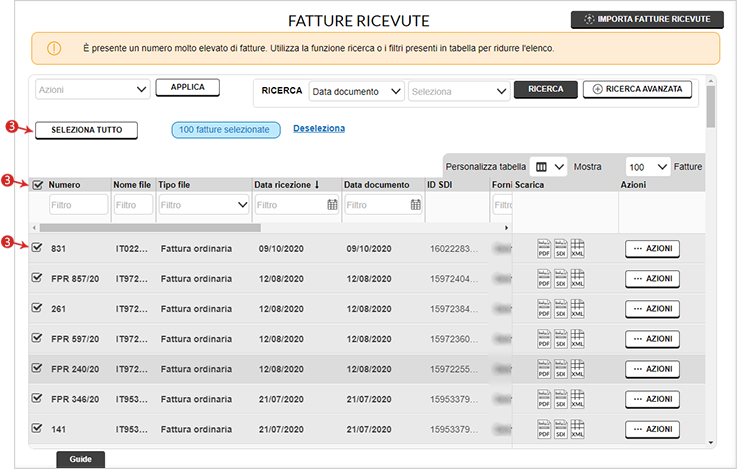Uncheck invoice 831 checkbox
The width and height of the screenshot is (740, 469).
37,247
